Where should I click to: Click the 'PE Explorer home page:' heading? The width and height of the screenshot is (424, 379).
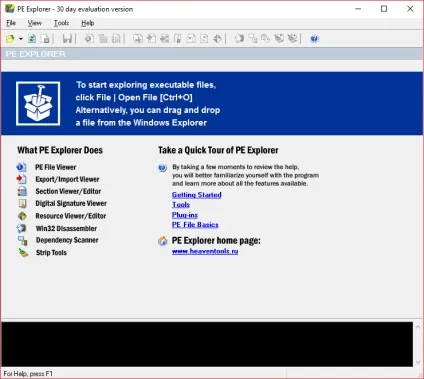[216, 241]
